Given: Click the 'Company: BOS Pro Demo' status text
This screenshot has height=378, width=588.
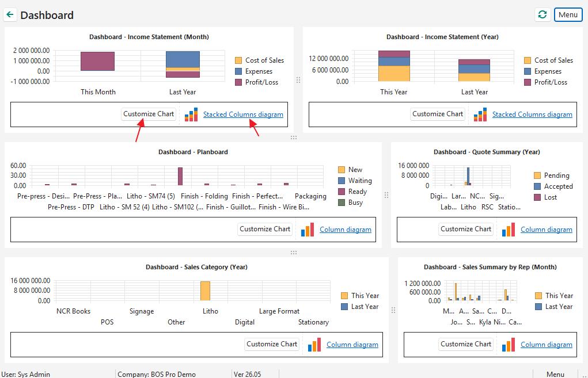Looking at the screenshot, I should (157, 374).
